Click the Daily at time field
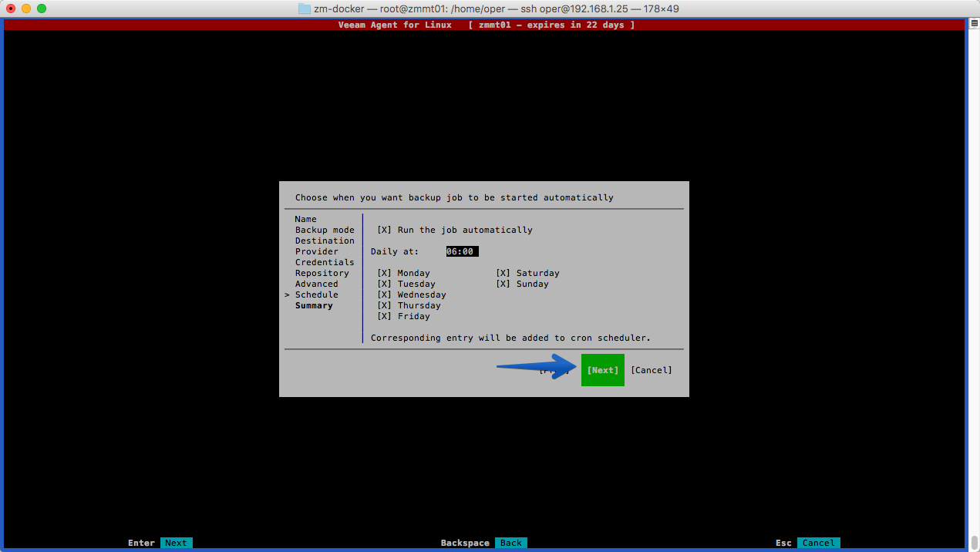The width and height of the screenshot is (980, 552). (462, 251)
